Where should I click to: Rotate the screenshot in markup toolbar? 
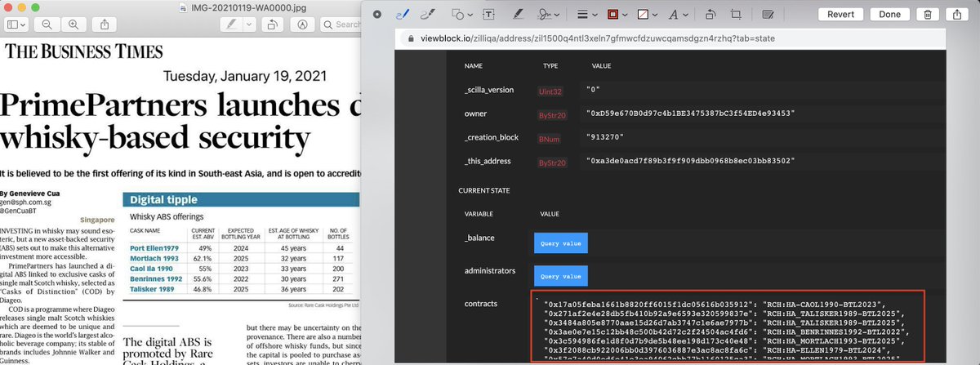click(x=710, y=14)
